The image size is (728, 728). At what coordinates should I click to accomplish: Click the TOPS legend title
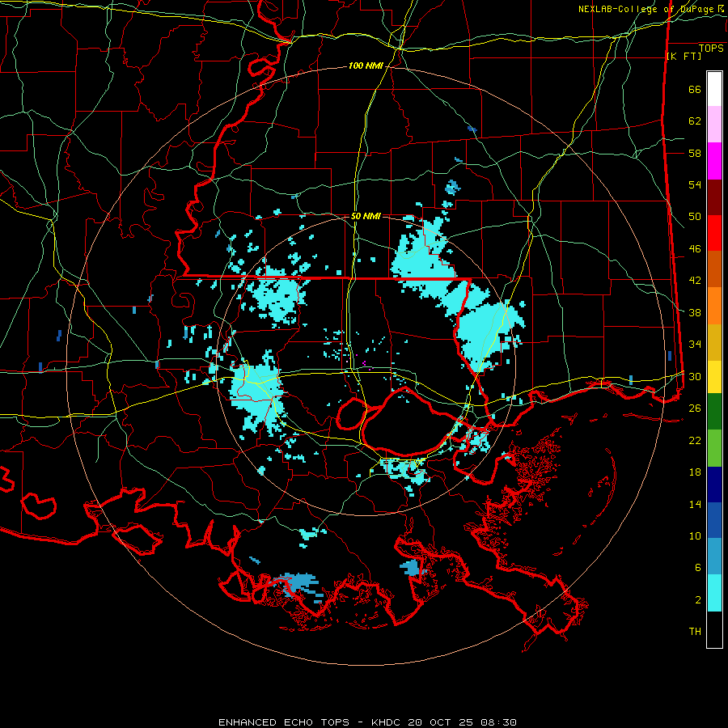point(711,49)
